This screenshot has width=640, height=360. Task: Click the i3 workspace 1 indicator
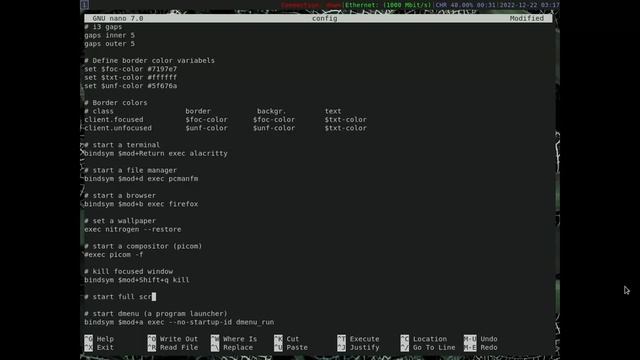tap(84, 4)
